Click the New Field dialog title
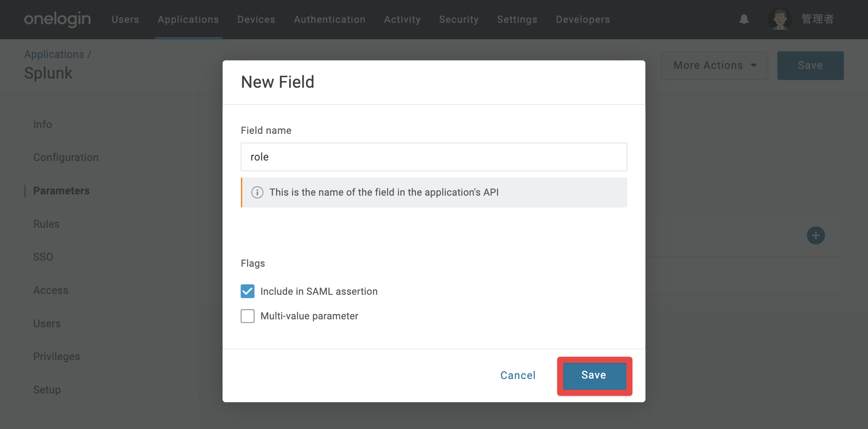 (278, 82)
